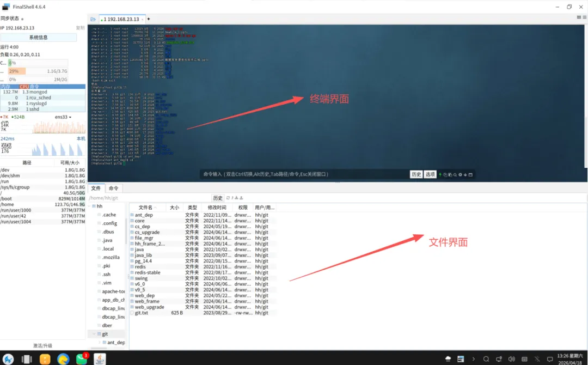Select the mongod process row
The image size is (588, 365).
click(43, 92)
